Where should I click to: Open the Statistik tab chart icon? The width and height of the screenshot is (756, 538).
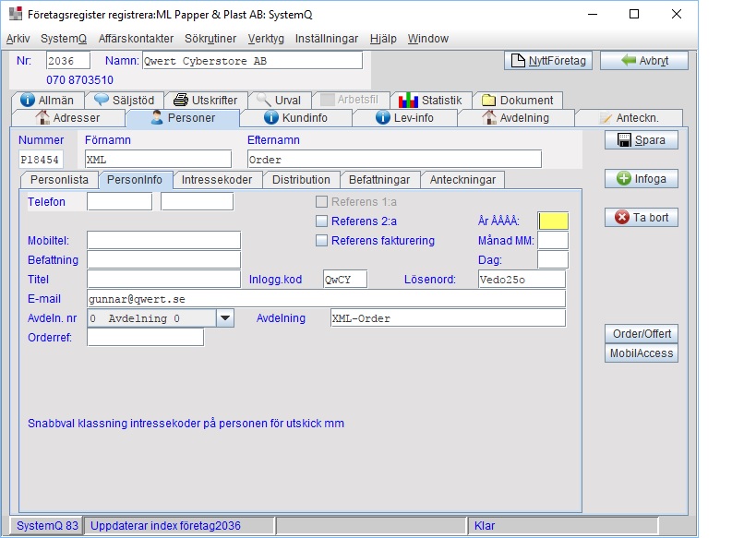[x=408, y=100]
